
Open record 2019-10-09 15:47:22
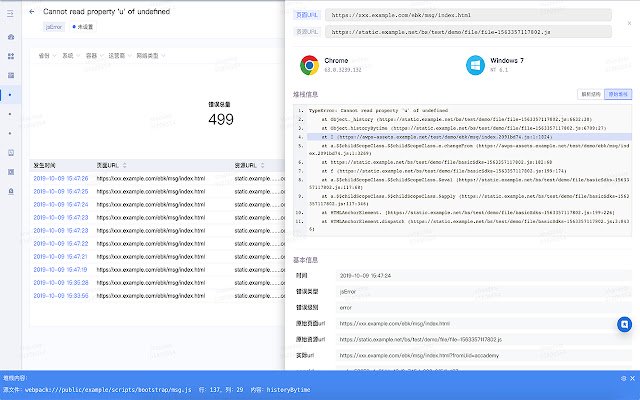point(61,244)
